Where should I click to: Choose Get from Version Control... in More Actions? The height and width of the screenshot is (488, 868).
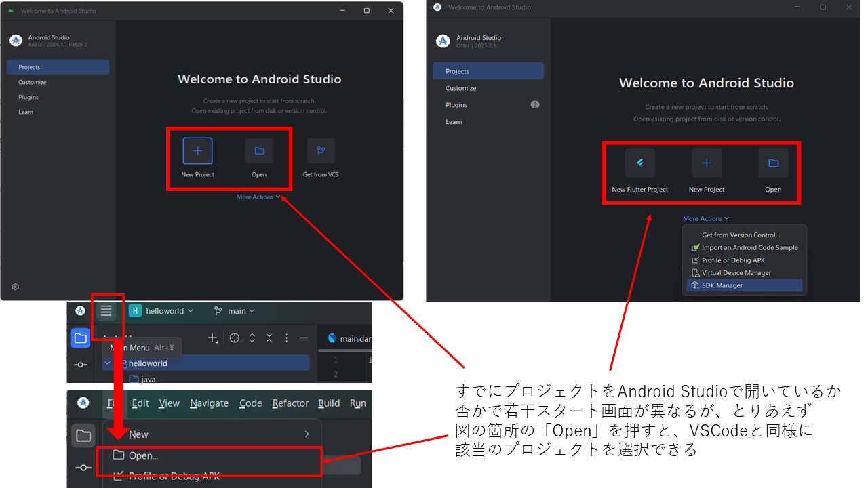point(744,235)
